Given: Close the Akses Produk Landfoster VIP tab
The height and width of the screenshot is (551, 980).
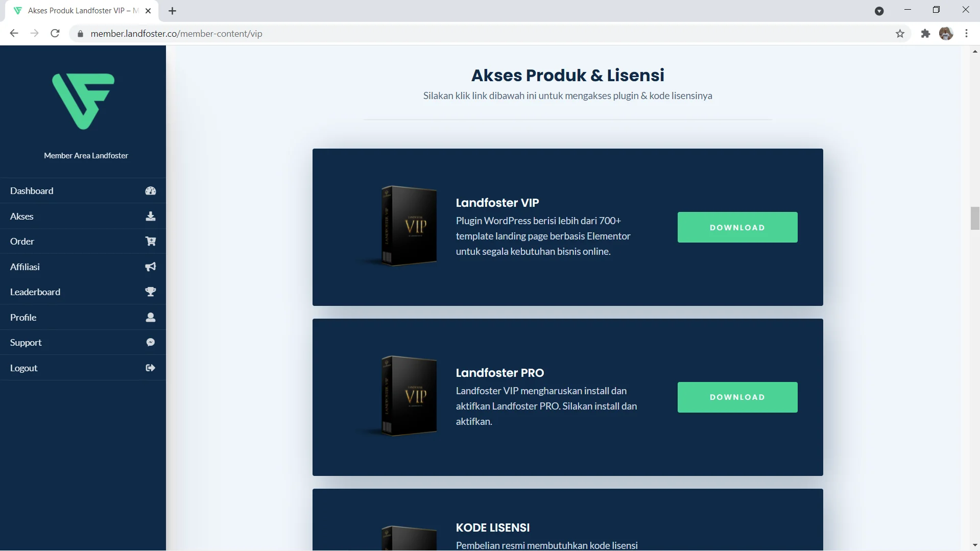Looking at the screenshot, I should click(148, 11).
